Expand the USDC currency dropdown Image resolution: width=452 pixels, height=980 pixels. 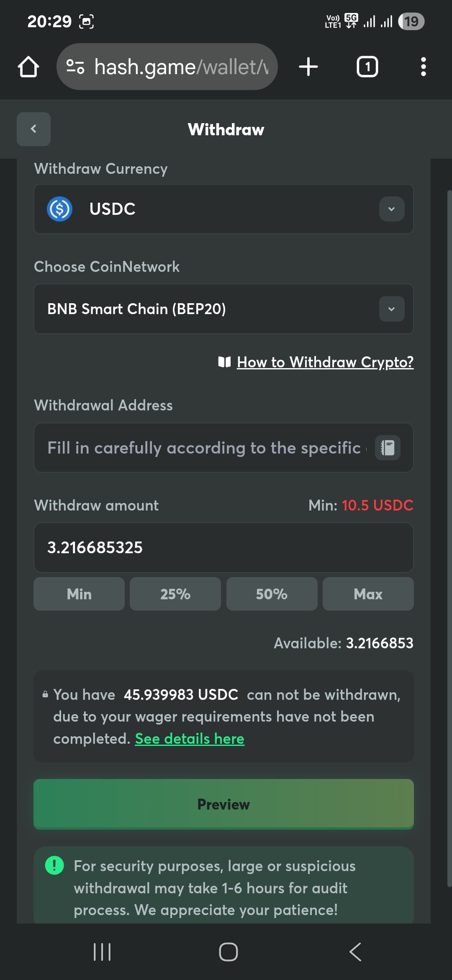391,209
